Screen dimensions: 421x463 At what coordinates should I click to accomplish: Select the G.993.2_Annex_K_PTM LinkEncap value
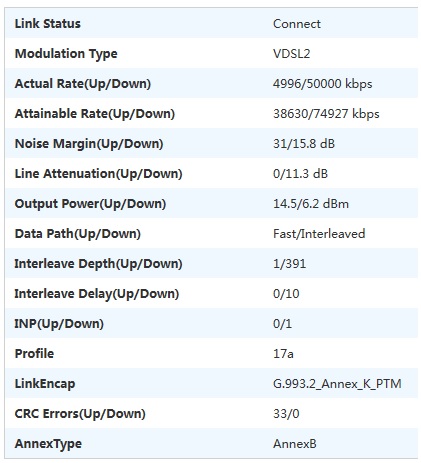click(x=337, y=384)
